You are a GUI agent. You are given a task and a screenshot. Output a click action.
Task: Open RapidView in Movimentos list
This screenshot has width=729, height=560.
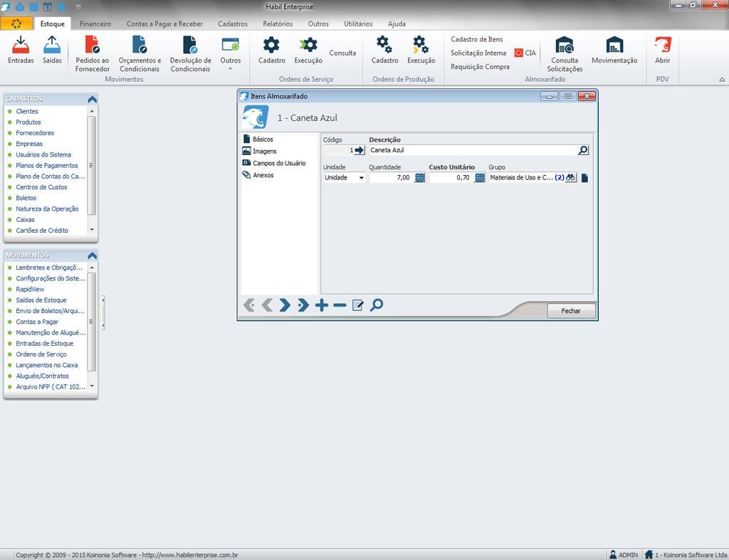tap(30, 289)
